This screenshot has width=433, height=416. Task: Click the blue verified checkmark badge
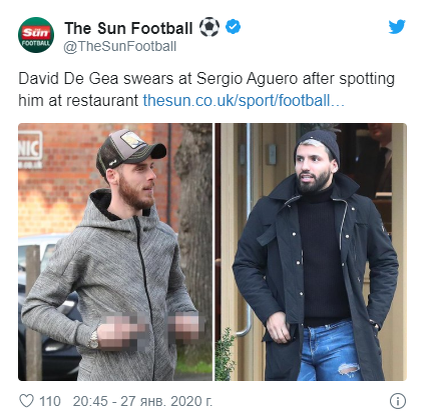tap(233, 27)
